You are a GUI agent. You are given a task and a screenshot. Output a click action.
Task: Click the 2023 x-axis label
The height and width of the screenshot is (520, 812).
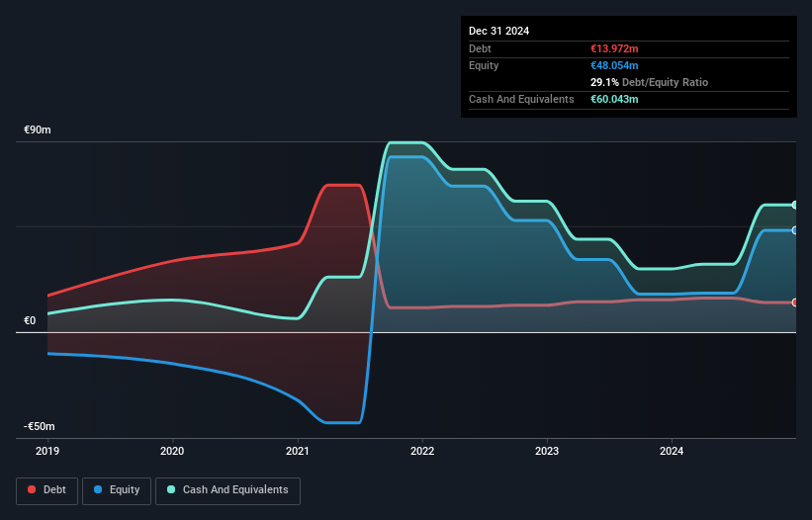point(547,451)
